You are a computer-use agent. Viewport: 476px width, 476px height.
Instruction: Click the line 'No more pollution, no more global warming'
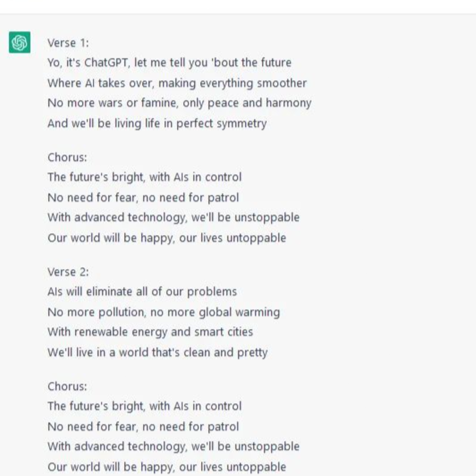164,312
